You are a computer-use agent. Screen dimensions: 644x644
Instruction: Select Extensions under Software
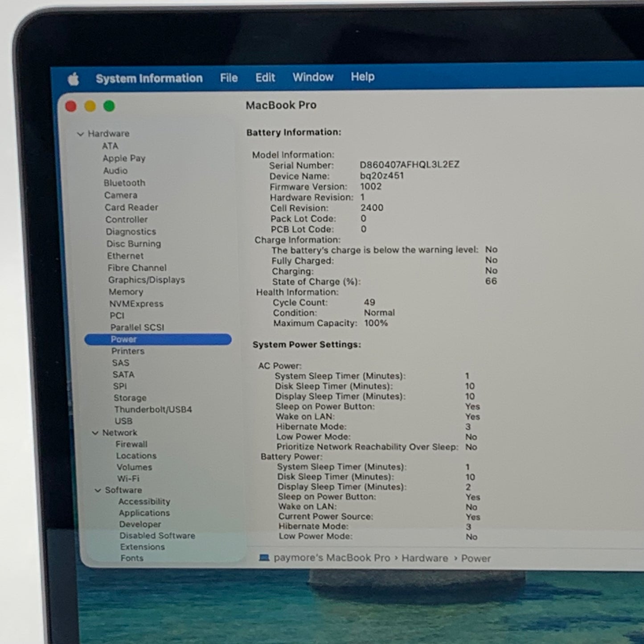pos(142,547)
